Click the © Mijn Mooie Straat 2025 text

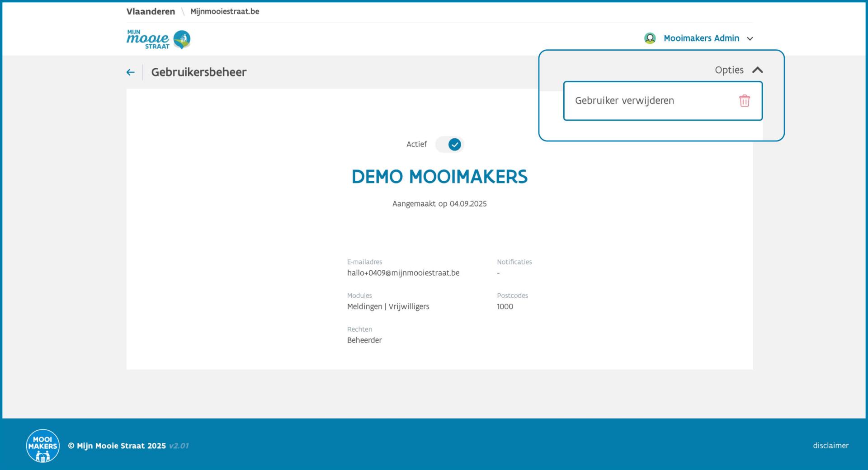(117, 446)
